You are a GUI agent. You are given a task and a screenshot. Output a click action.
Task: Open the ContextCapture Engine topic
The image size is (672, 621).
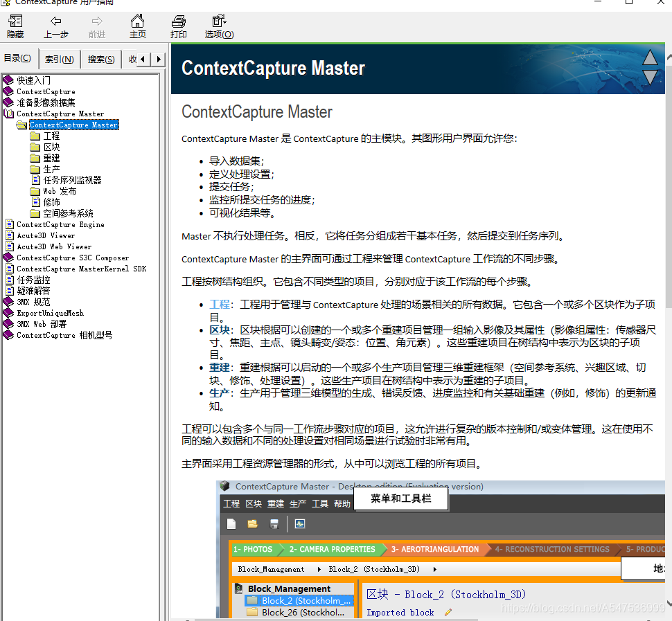(55, 224)
